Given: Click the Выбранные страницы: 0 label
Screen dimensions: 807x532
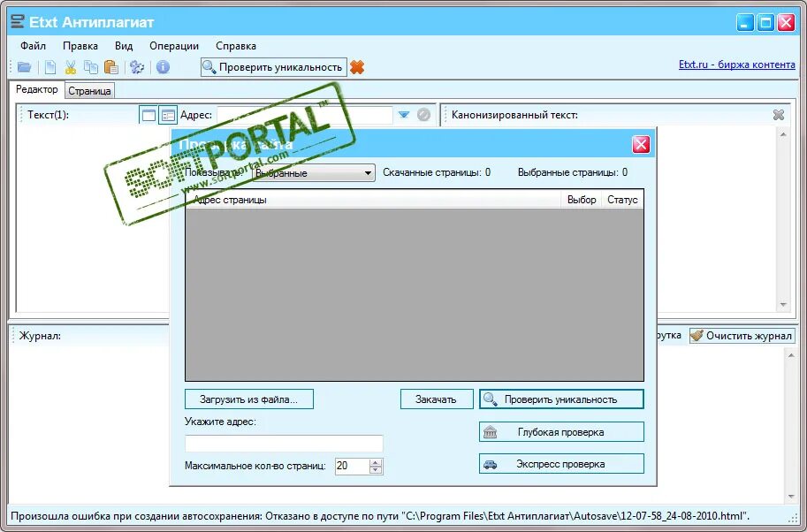Looking at the screenshot, I should pyautogui.click(x=572, y=172).
